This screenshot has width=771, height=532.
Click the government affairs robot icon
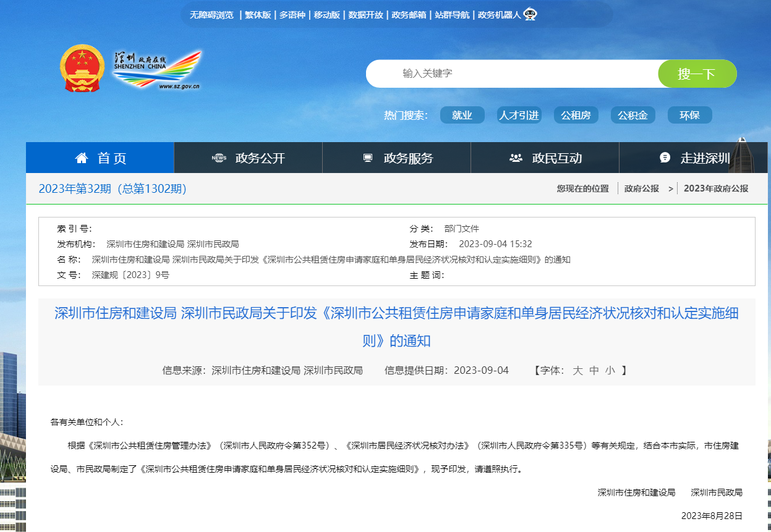[x=530, y=14]
